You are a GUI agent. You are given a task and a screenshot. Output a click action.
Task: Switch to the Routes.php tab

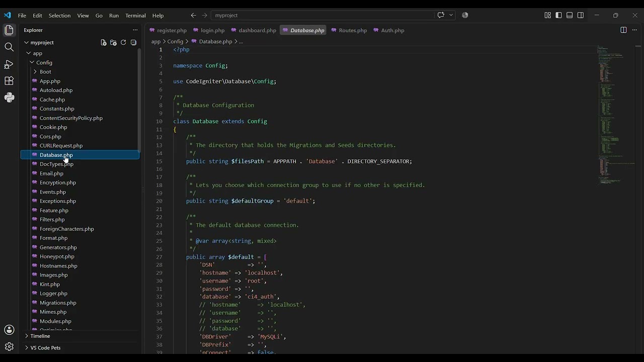click(x=349, y=31)
